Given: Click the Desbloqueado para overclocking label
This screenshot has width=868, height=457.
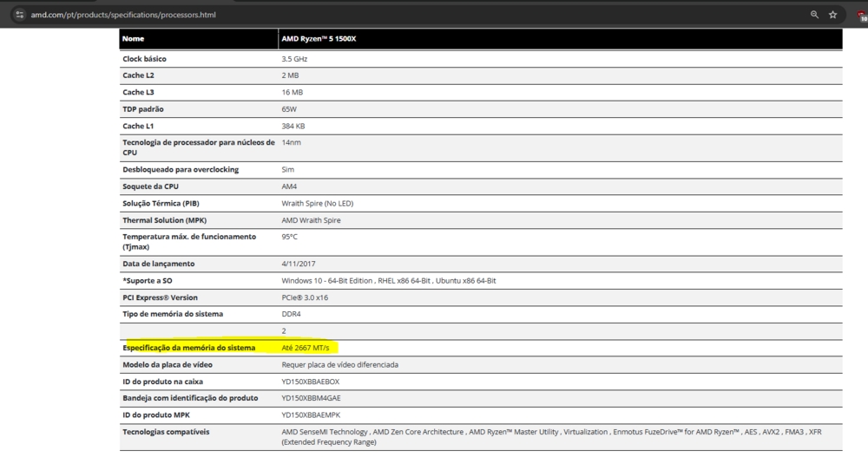Looking at the screenshot, I should click(181, 170).
